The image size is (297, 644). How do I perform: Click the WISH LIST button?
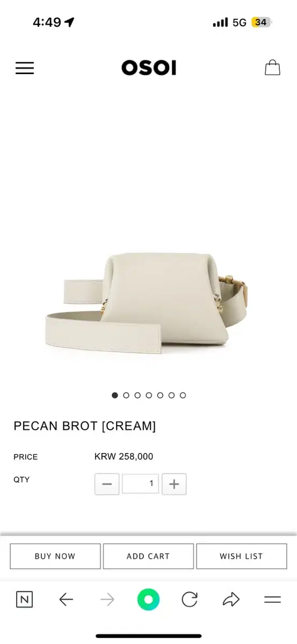241,557
